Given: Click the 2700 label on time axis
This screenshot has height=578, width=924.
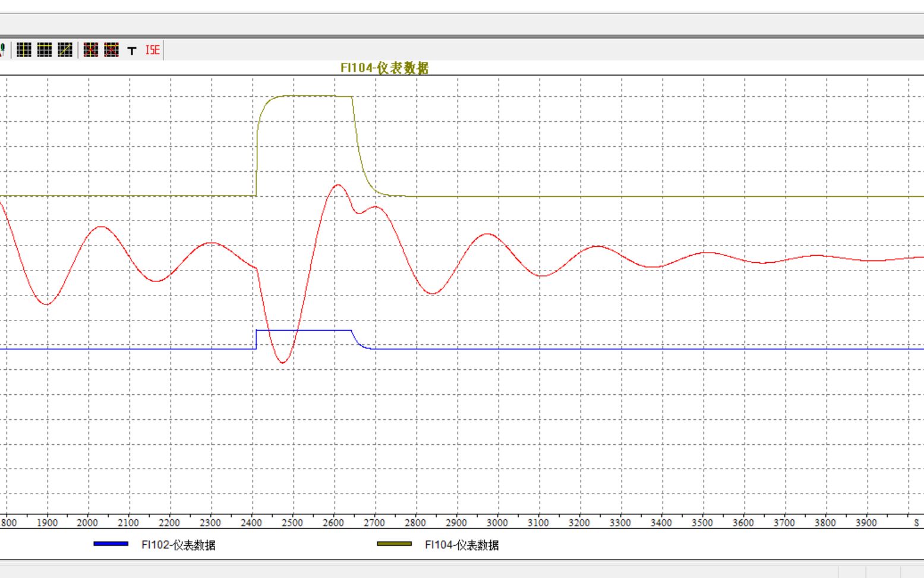Looking at the screenshot, I should [x=374, y=523].
